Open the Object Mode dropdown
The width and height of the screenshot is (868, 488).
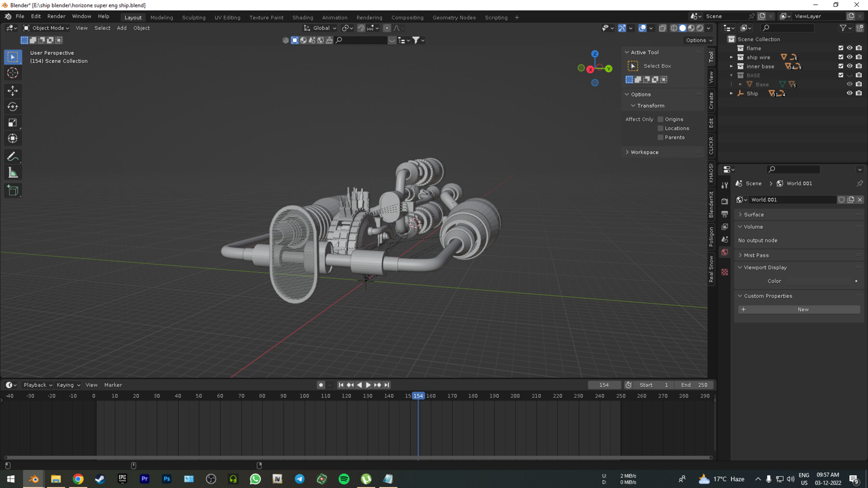(46, 28)
